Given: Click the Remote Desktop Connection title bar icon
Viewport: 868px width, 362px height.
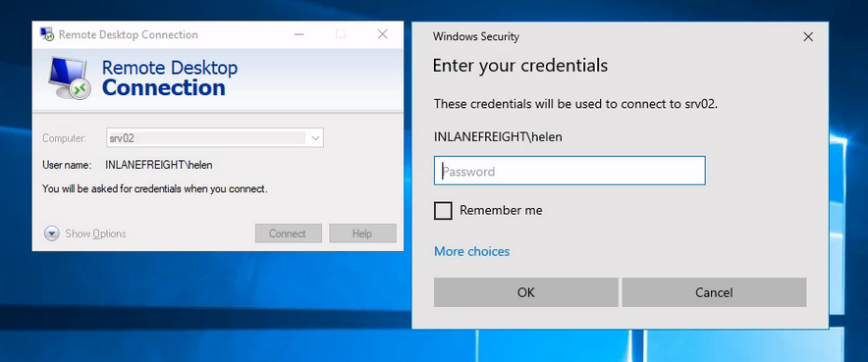Looking at the screenshot, I should coord(47,34).
